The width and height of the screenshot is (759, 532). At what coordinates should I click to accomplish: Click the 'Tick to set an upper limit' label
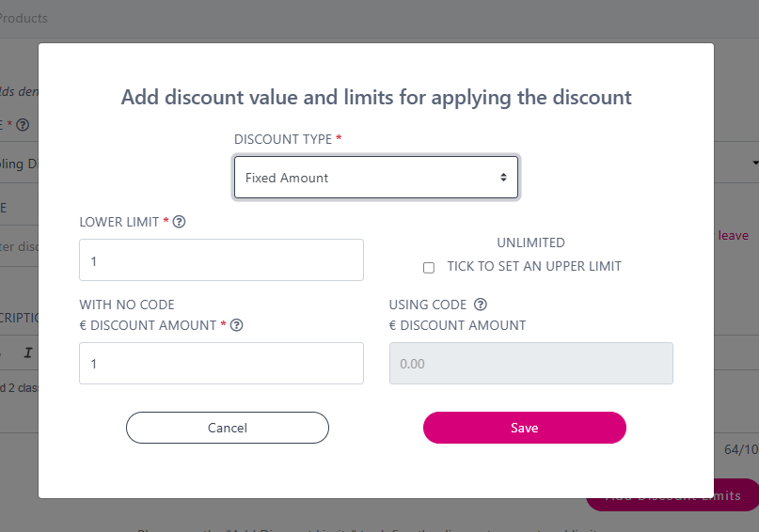(533, 266)
